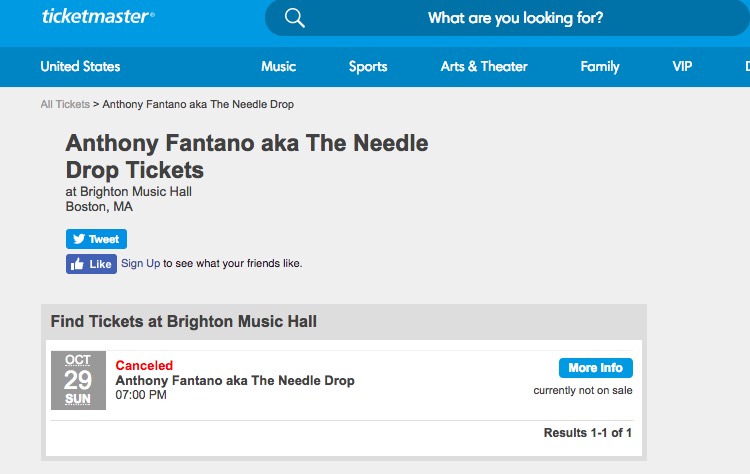Open the United States location selector

tap(80, 66)
